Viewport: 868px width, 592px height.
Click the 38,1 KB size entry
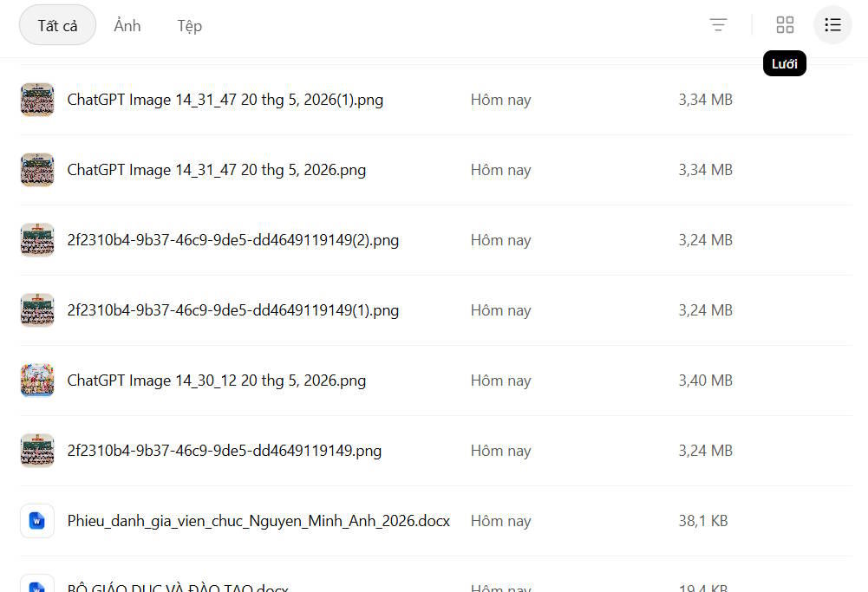[703, 521]
